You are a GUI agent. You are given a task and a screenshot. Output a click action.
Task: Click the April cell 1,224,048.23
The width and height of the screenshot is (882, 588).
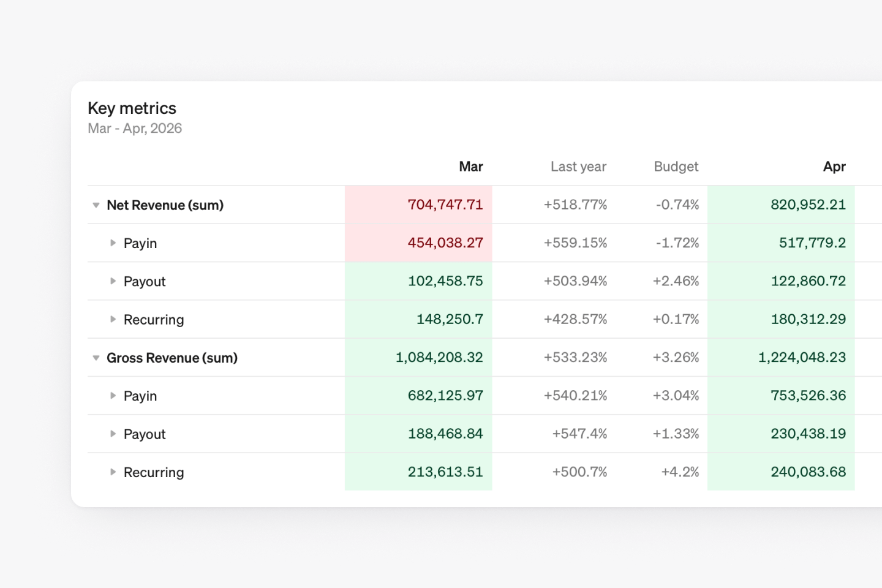pos(781,357)
